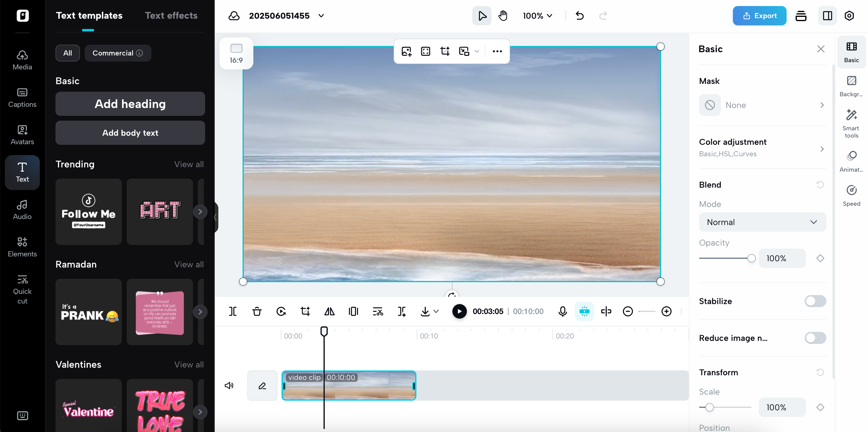Switch to the Text effects tab
This screenshot has width=868, height=432.
(x=171, y=15)
